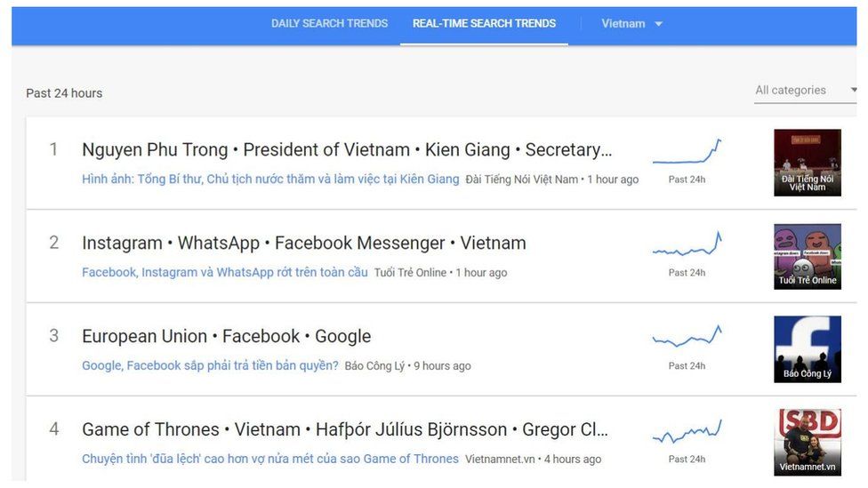
Task: View the trend sparkline chart for rank 4
Action: 687,433
